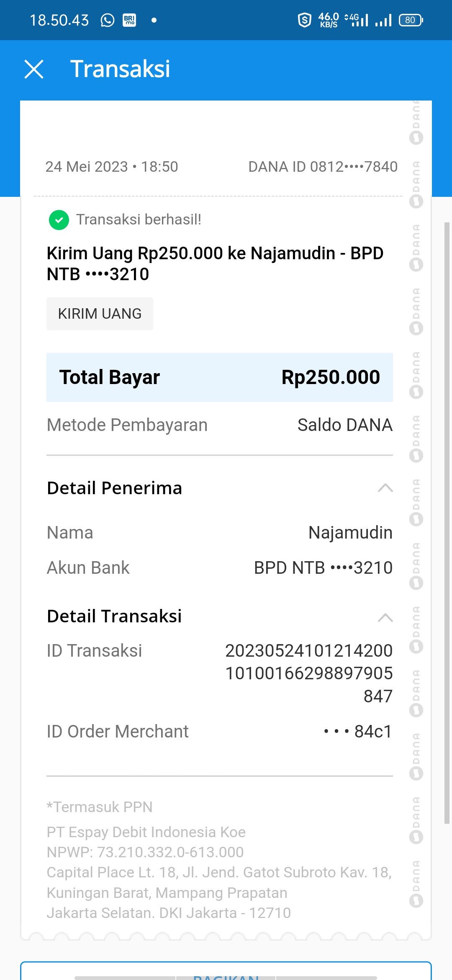The height and width of the screenshot is (980, 452).
Task: Tap the WhatsApp notification icon
Action: 108,20
